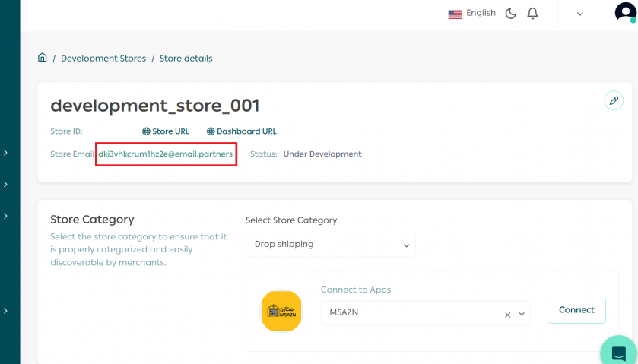638x364 pixels.
Task: Click the Store ID label
Action: pos(66,131)
